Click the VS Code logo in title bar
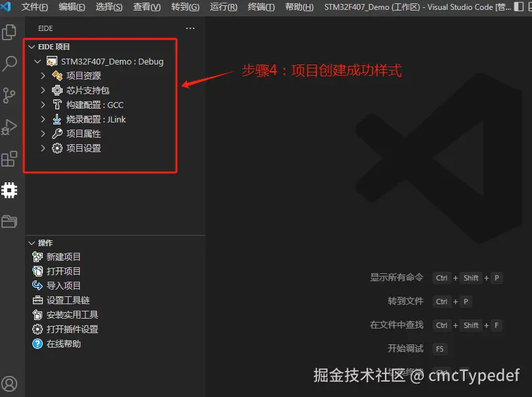The image size is (532, 397). [x=6, y=6]
